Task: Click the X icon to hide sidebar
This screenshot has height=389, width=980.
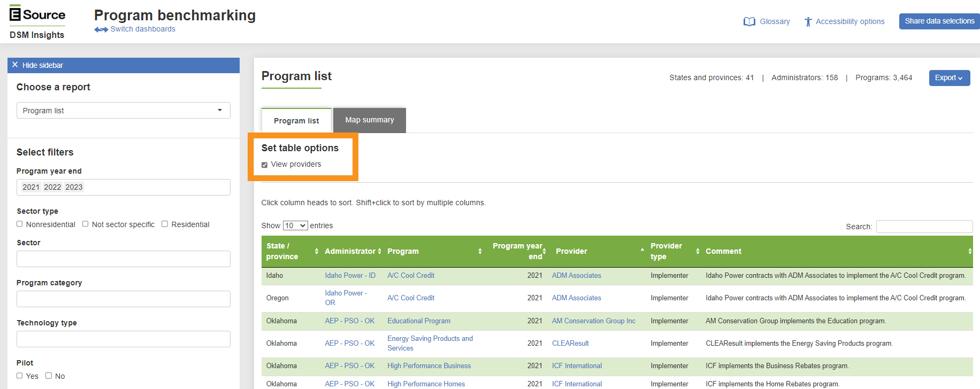Action: coord(15,65)
